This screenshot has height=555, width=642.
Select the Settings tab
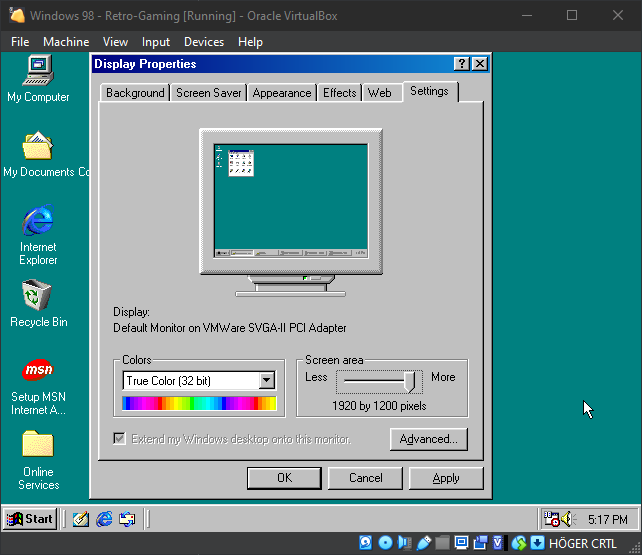pyautogui.click(x=430, y=91)
